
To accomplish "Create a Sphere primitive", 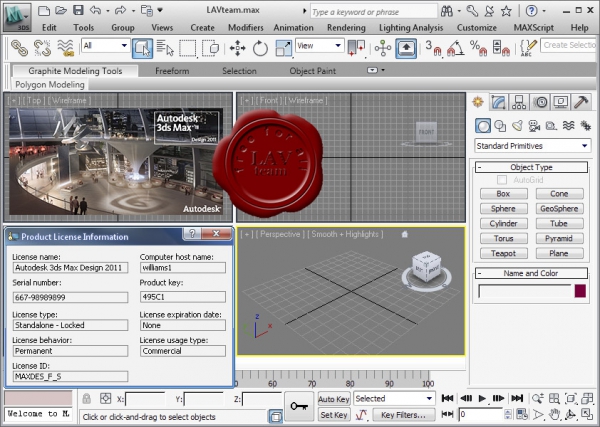I will (504, 209).
